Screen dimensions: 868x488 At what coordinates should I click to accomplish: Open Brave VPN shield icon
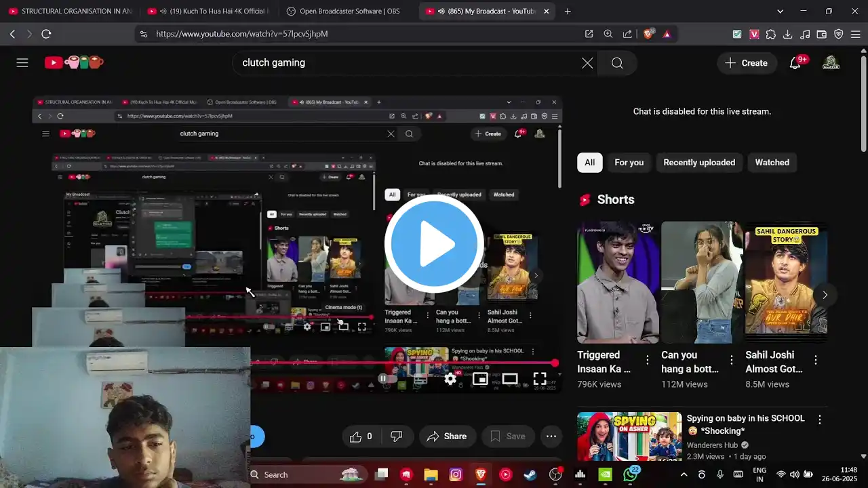pos(839,34)
